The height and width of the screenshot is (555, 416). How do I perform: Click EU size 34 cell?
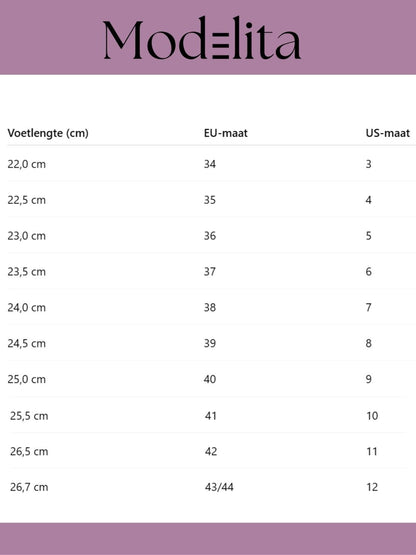[210, 164]
